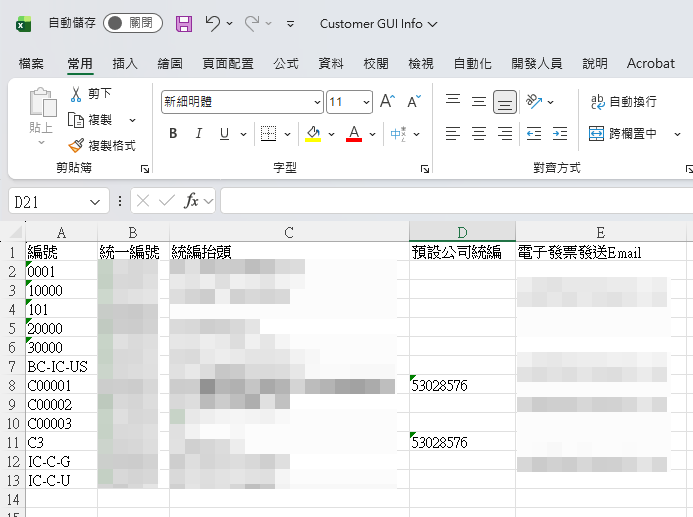The image size is (693, 517).
Task: Open the 資料 tab
Action: [x=331, y=64]
